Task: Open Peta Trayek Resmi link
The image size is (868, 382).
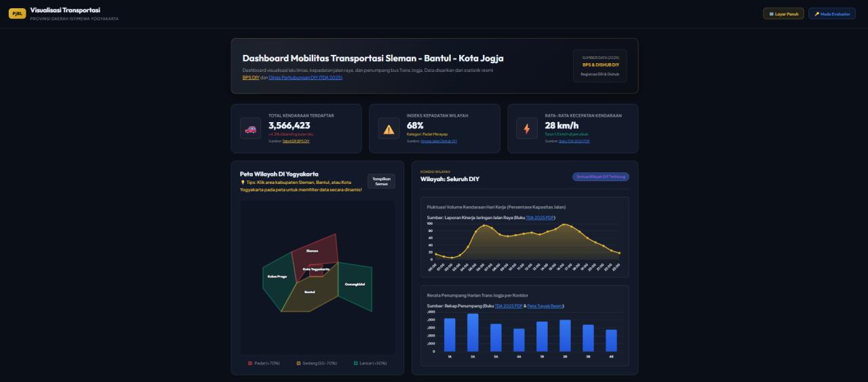Action: 545,306
